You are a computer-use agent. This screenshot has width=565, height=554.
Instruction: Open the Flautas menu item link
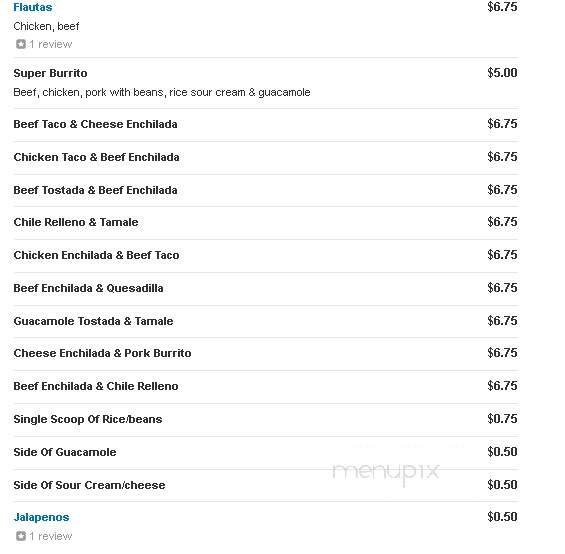32,7
